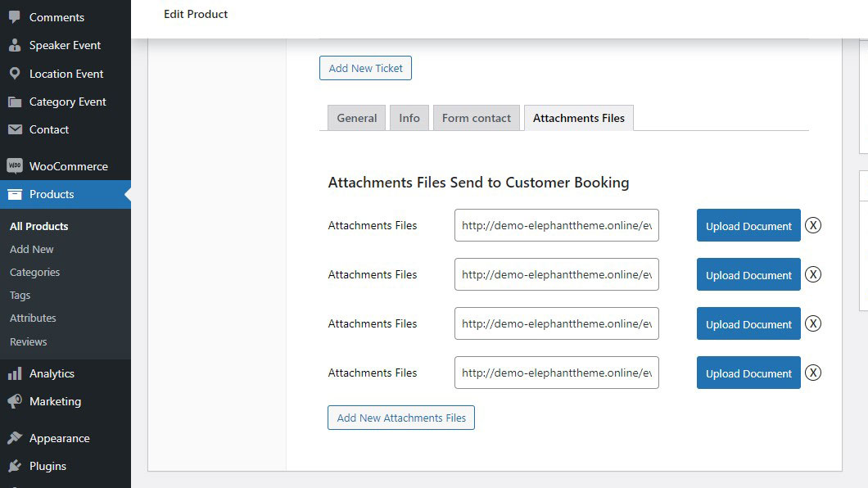
Task: Click Upload Document in the second row
Action: (x=748, y=275)
